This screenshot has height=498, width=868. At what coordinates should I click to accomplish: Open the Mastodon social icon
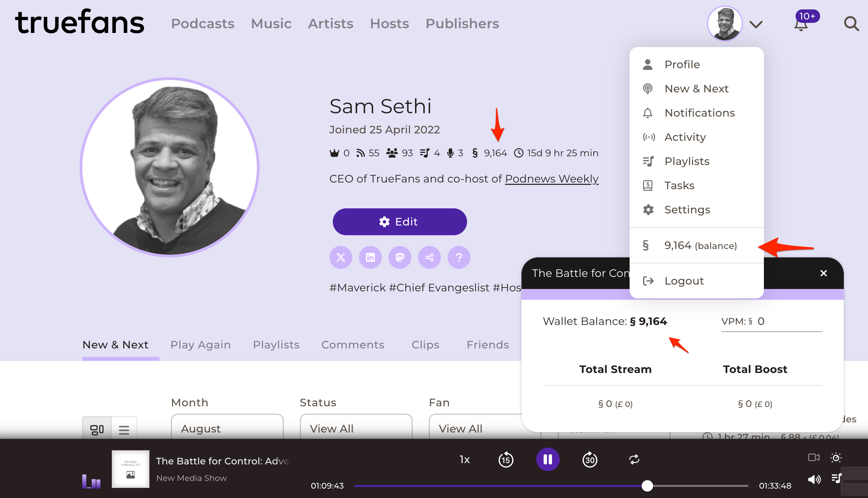pos(400,257)
